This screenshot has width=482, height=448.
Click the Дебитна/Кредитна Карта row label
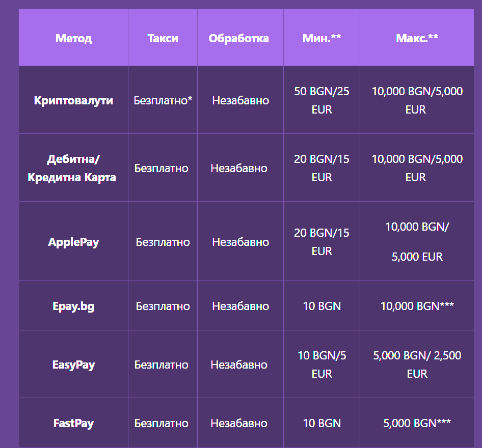click(x=72, y=168)
